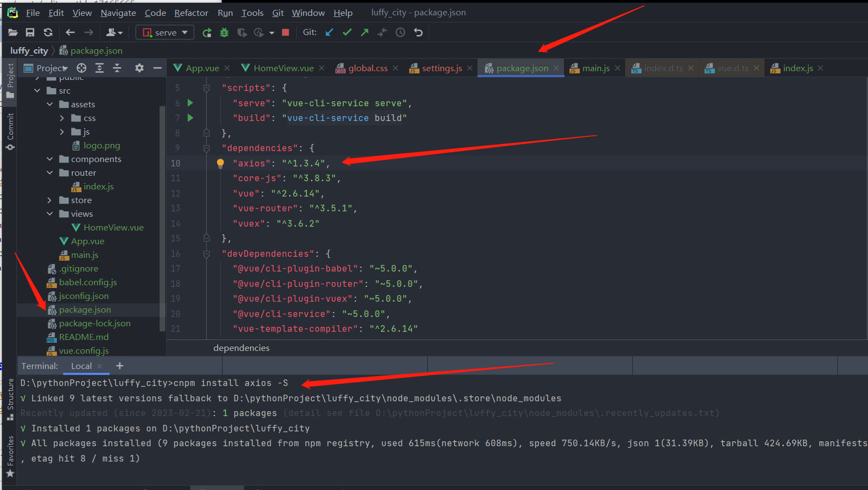
Task: Open the Refactor menu
Action: tap(191, 13)
